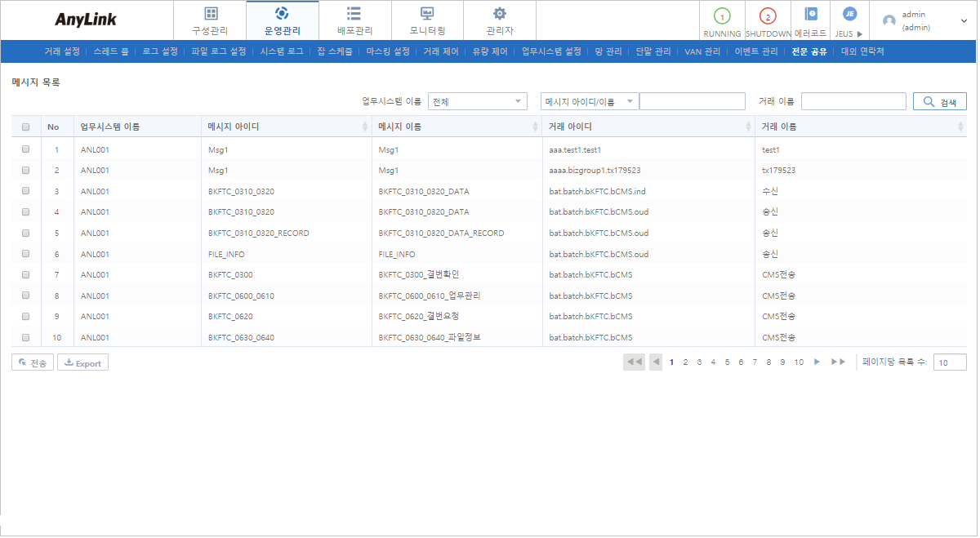The width and height of the screenshot is (980, 538).
Task: Click the 거래 이름 input field
Action: [x=853, y=101]
